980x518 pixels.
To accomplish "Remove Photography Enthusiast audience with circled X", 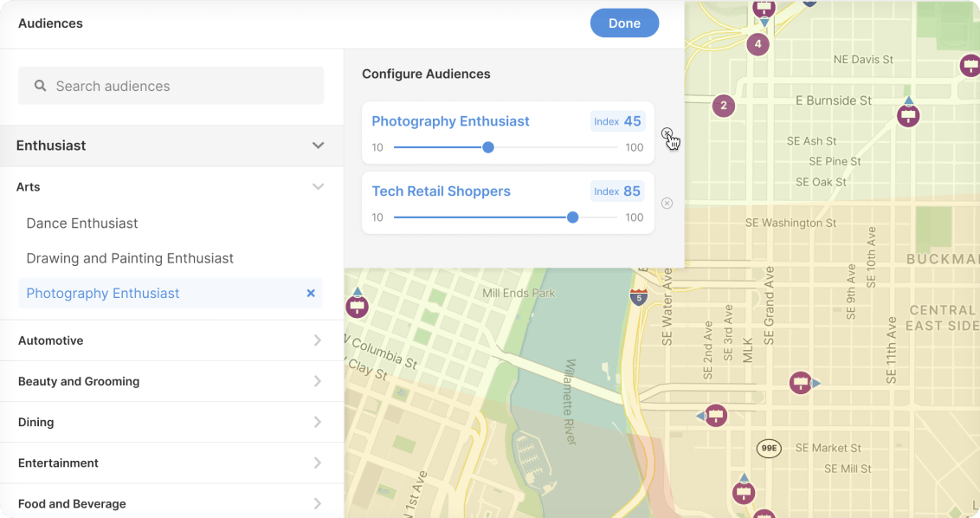I will tap(667, 133).
